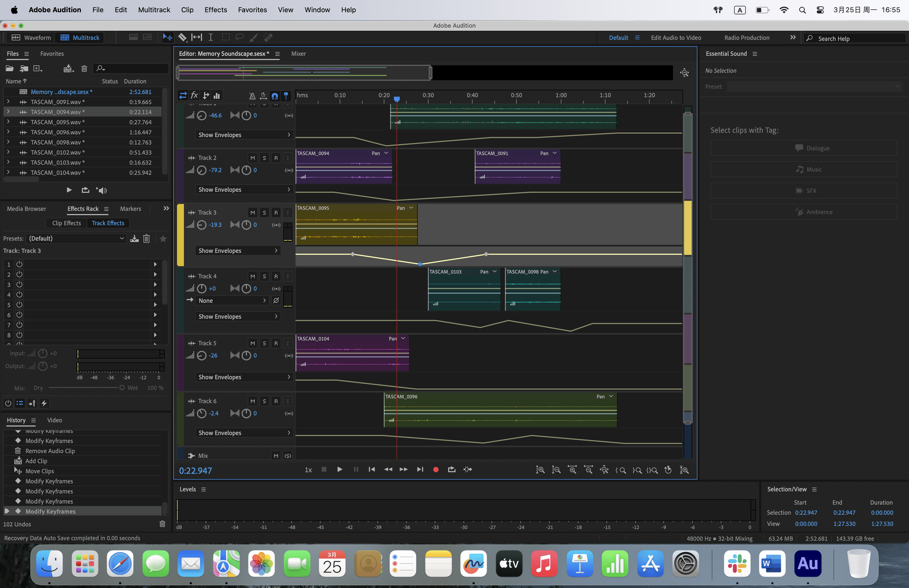Show more workspaces with double chevron
The height and width of the screenshot is (588, 909).
tap(793, 37)
